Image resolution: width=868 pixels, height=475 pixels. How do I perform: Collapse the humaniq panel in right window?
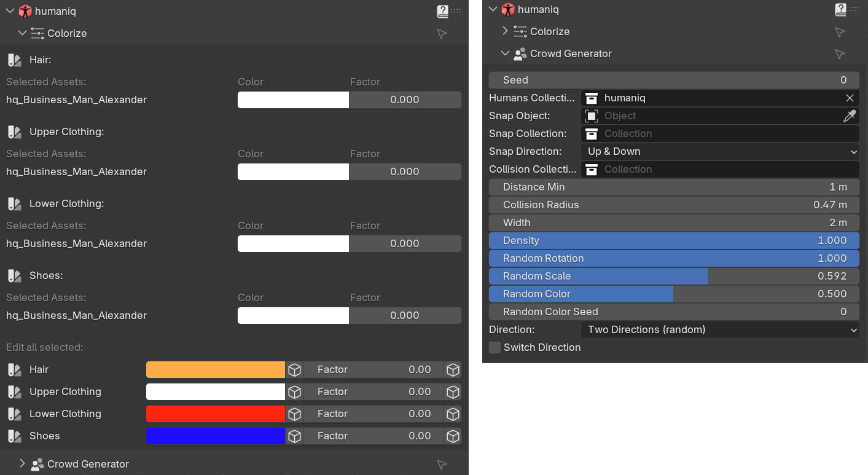pos(493,9)
